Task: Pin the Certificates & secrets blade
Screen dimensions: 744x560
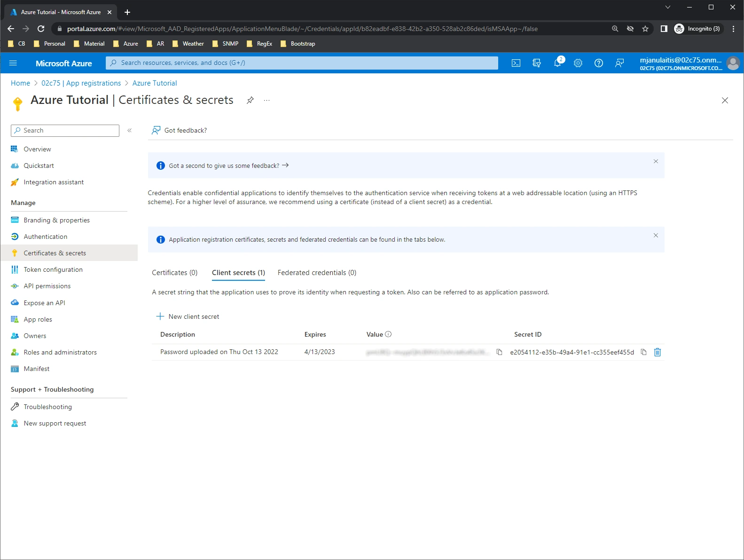Action: point(250,100)
